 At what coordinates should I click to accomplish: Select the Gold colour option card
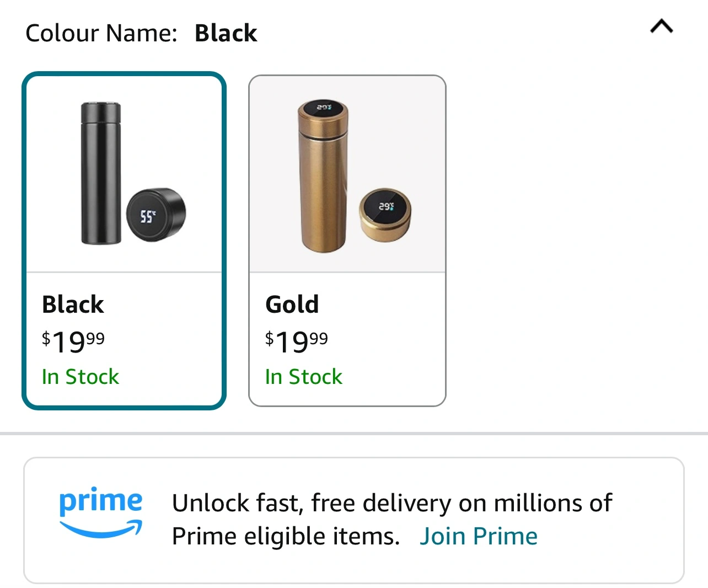tap(347, 240)
